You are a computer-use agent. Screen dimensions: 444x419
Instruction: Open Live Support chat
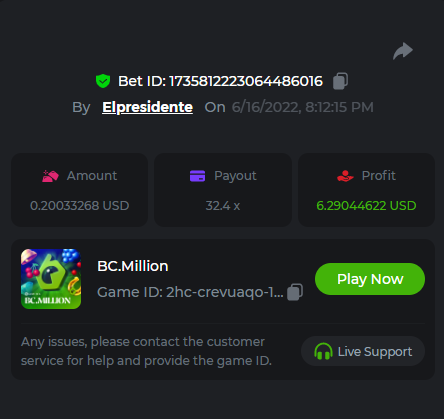click(x=363, y=351)
